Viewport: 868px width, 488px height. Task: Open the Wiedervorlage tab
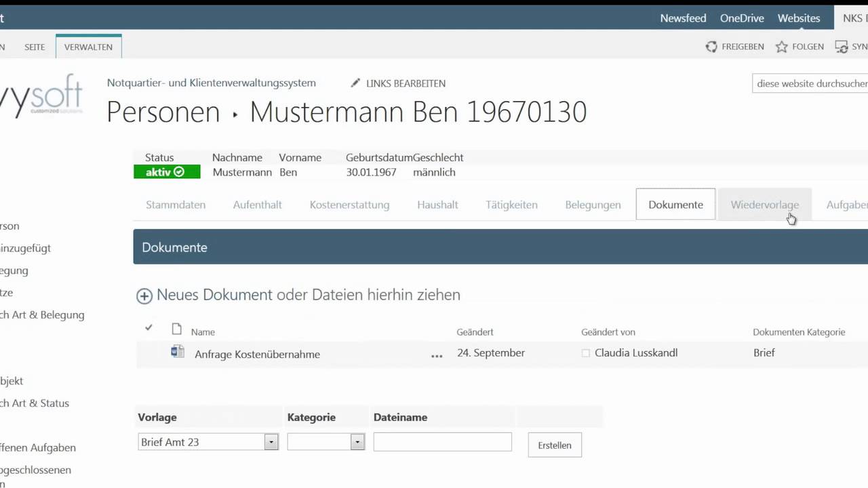click(765, 205)
